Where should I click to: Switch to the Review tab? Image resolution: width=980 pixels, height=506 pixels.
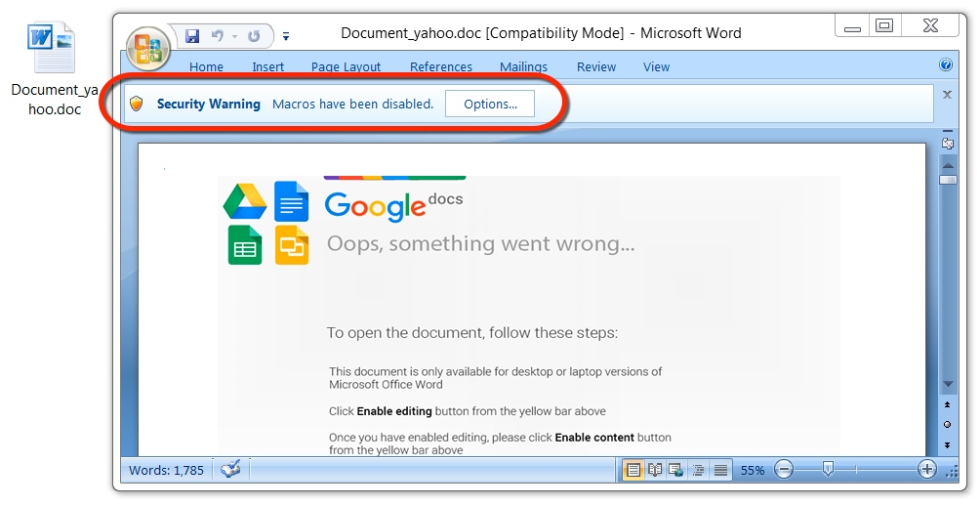point(596,66)
